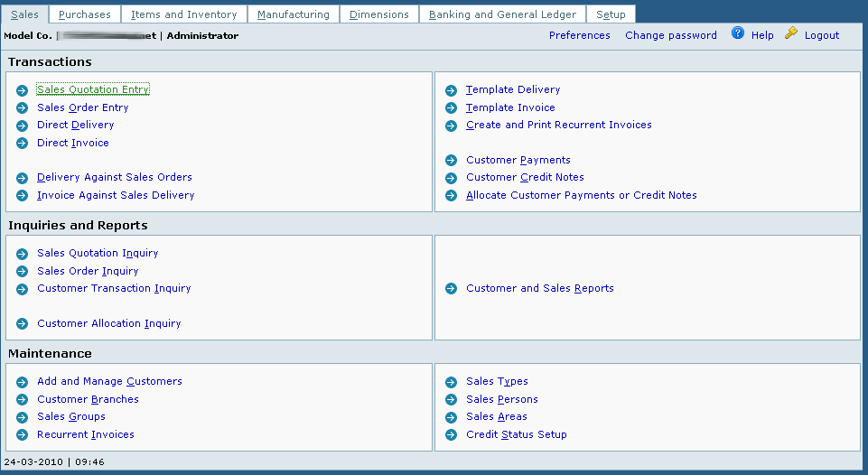Click arrow icon next to Customer Branches
This screenshot has height=475, width=868.
click(x=23, y=400)
